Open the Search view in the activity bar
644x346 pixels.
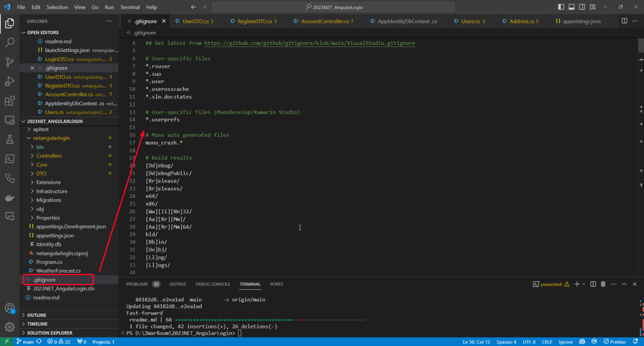(x=10, y=42)
